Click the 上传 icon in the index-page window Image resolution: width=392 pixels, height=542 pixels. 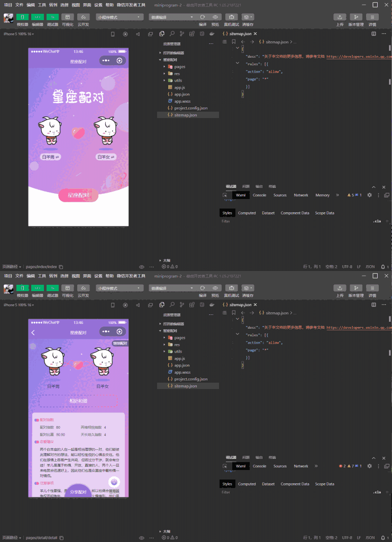(x=340, y=17)
